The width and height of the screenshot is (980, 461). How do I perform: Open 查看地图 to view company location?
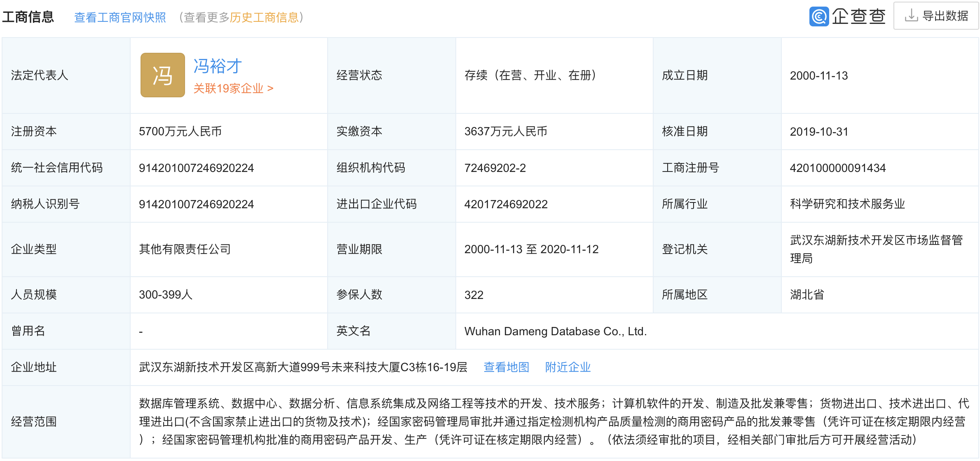coord(506,367)
